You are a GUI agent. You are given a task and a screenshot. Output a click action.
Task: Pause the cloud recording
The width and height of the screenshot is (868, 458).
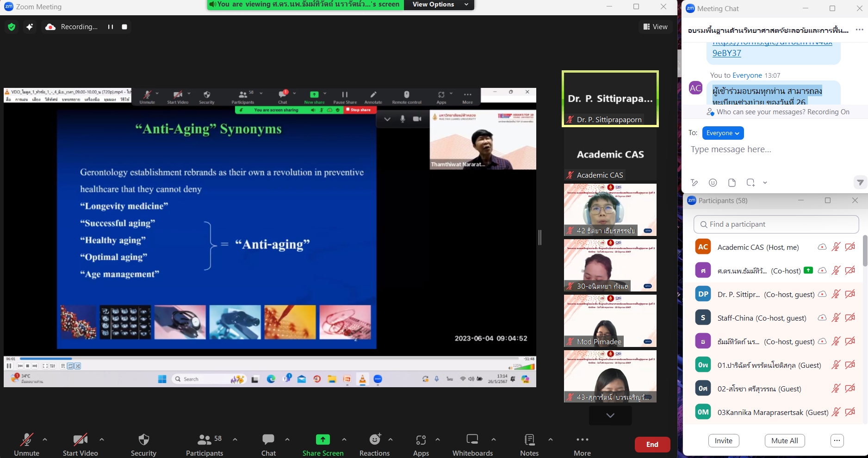(x=111, y=27)
